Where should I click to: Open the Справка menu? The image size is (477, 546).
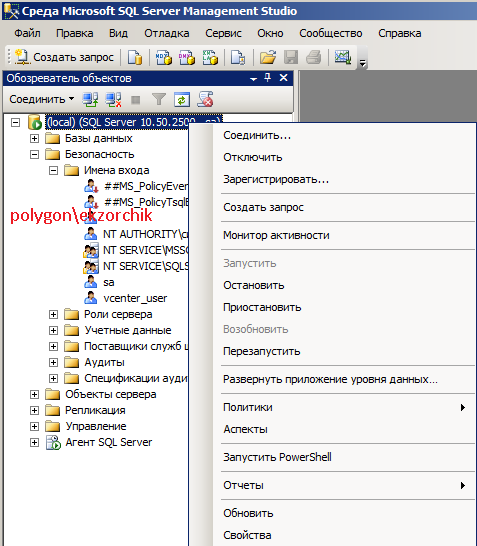400,33
